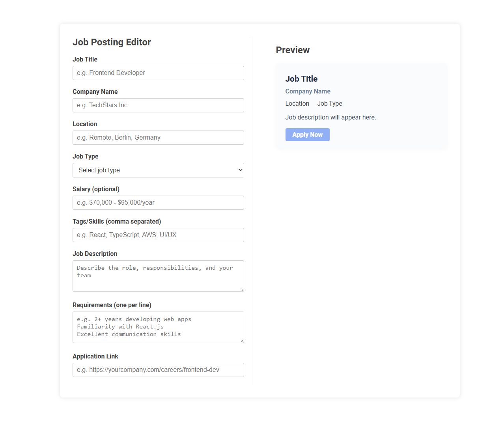Click the Job Posting Editor heading

tap(112, 42)
